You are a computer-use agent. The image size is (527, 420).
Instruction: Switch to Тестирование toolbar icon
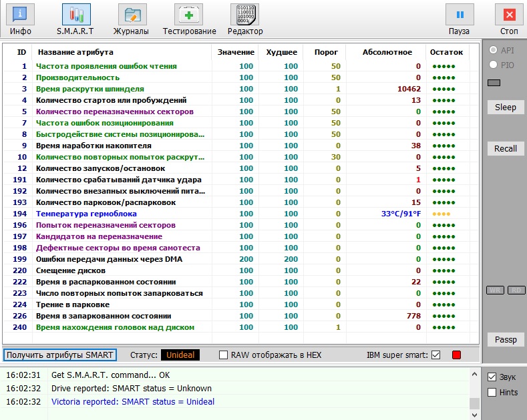[188, 15]
